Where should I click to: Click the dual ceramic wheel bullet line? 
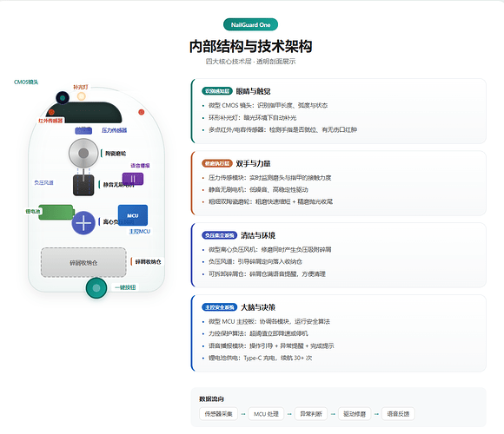270,201
